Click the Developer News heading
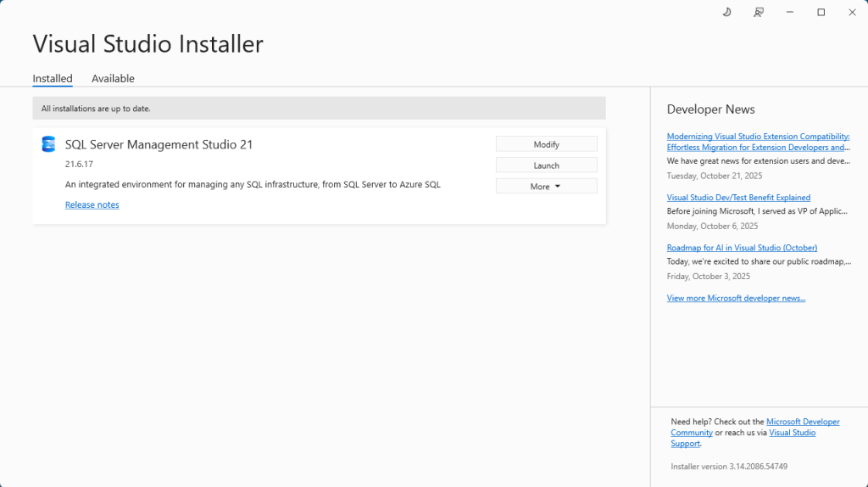This screenshot has width=868, height=487. coord(711,109)
